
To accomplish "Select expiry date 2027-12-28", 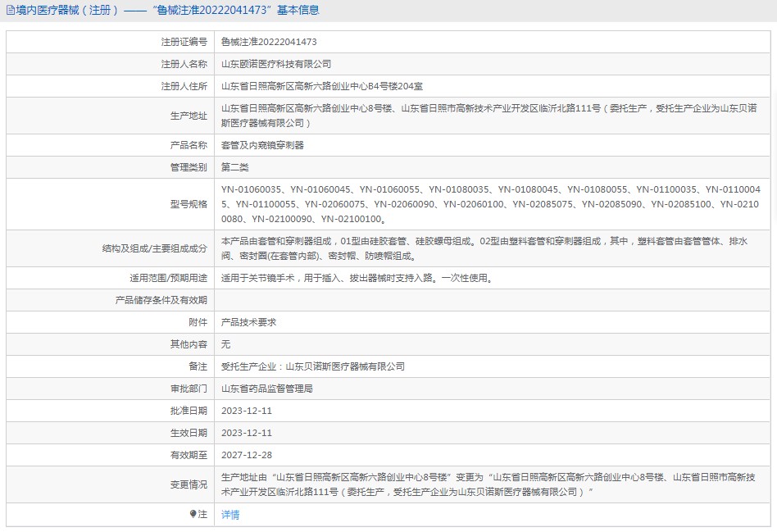I will point(246,455).
